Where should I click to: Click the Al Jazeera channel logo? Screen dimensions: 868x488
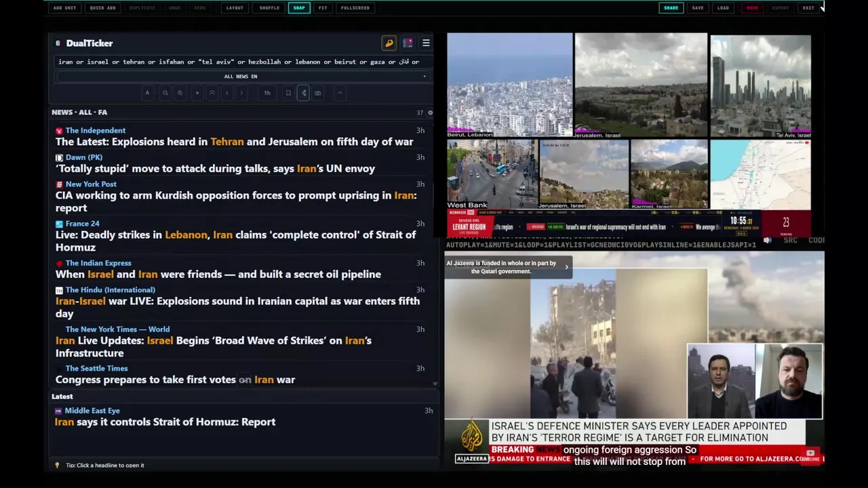(471, 441)
